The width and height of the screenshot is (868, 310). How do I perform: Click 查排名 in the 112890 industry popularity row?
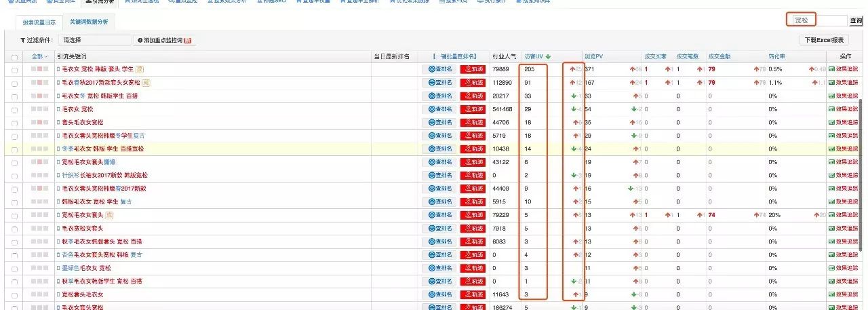coord(437,82)
